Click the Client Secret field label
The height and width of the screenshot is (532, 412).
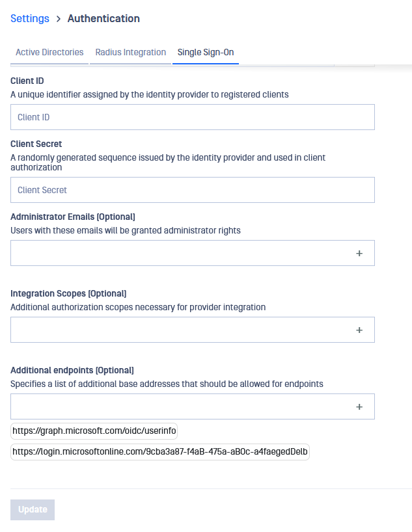tap(36, 144)
